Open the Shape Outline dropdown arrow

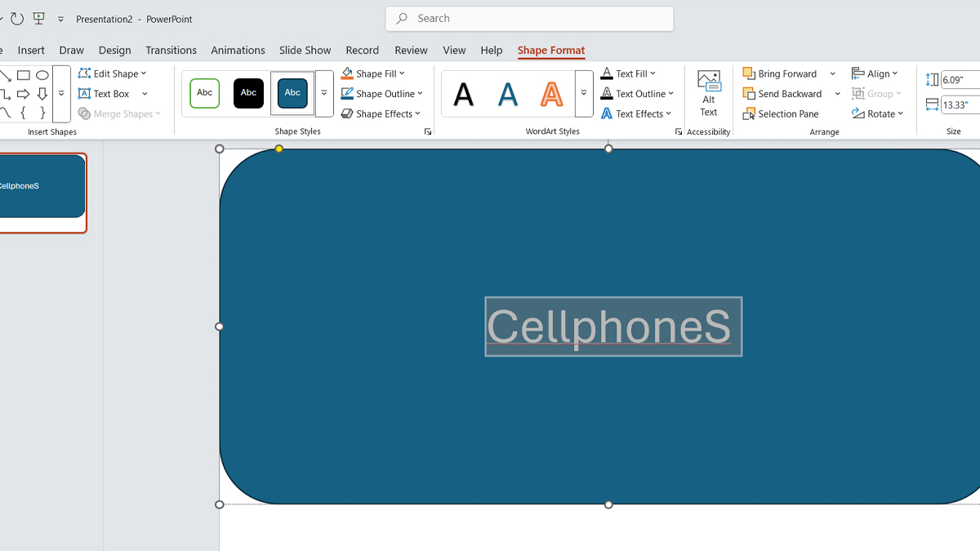coord(421,94)
